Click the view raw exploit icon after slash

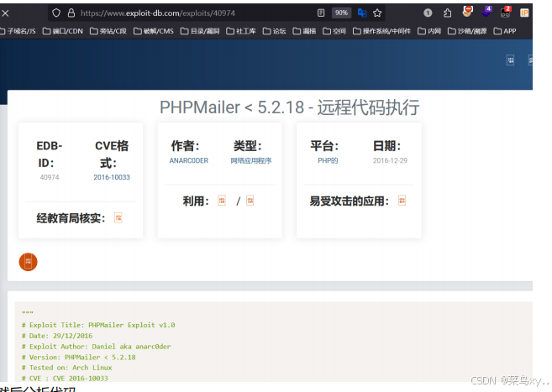[x=250, y=201]
